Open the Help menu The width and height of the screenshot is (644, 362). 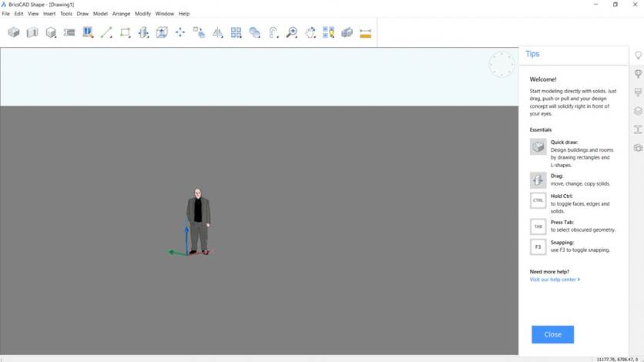pyautogui.click(x=184, y=14)
